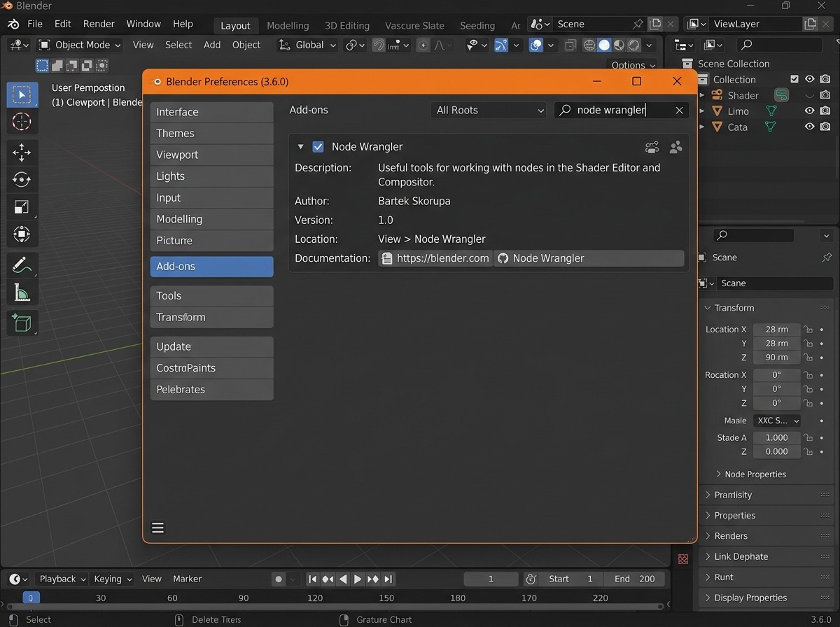This screenshot has width=840, height=627.
Task: Select the Scale tool
Action: (x=22, y=206)
